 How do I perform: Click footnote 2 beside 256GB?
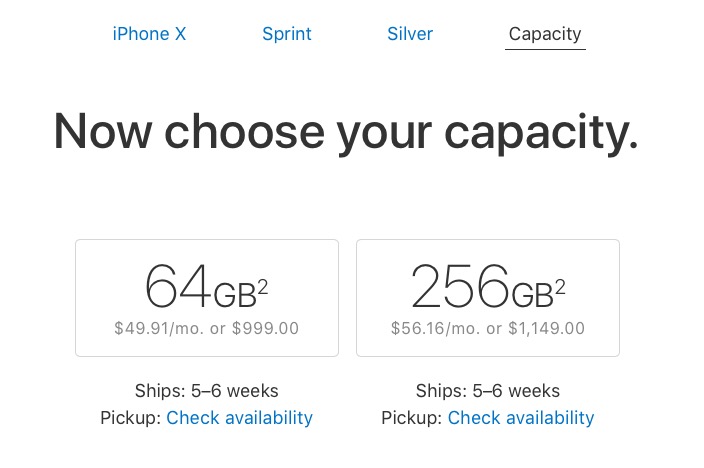(x=560, y=289)
